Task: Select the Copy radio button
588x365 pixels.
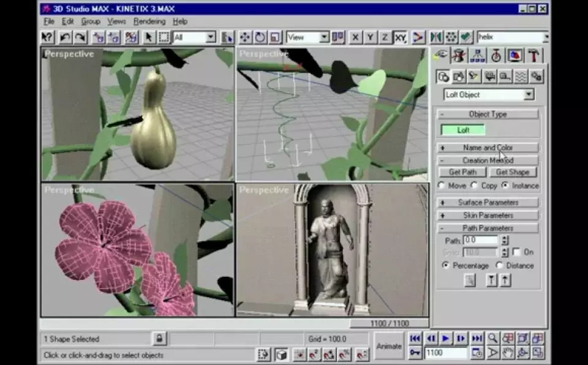Action: [x=474, y=186]
